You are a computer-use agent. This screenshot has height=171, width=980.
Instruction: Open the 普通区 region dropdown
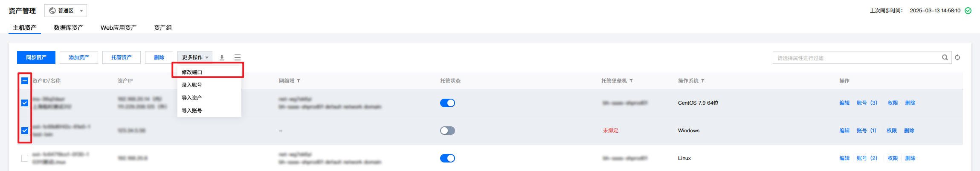coord(66,11)
